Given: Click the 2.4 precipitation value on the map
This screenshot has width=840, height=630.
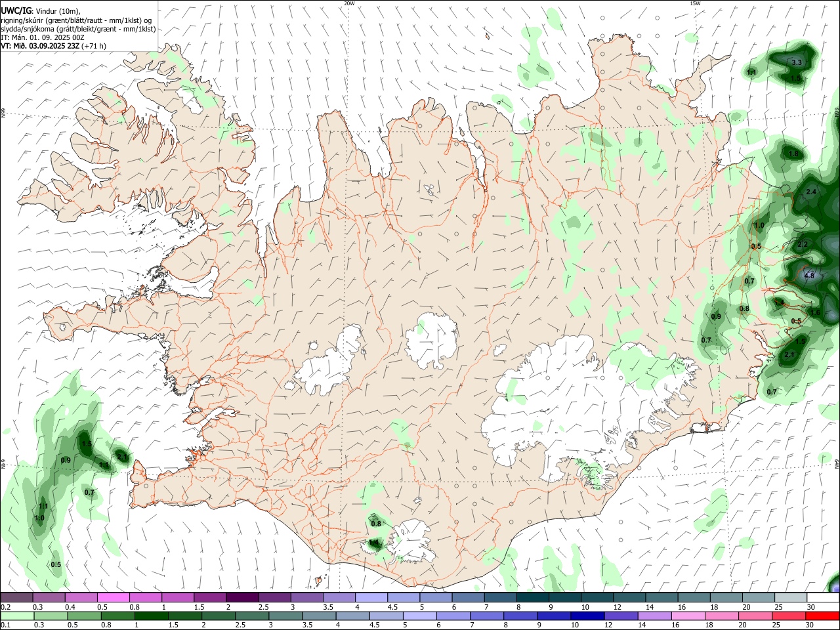Looking at the screenshot, I should click(x=811, y=192).
